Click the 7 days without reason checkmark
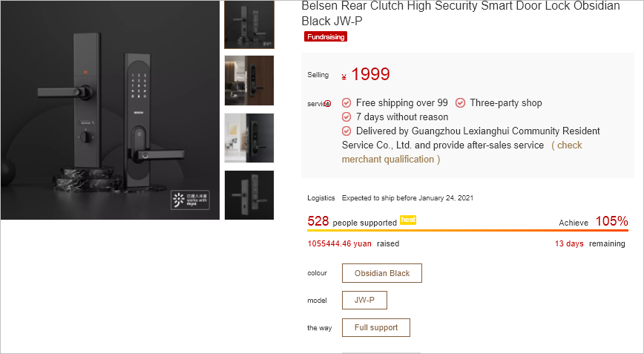The width and height of the screenshot is (644, 354). pos(346,117)
